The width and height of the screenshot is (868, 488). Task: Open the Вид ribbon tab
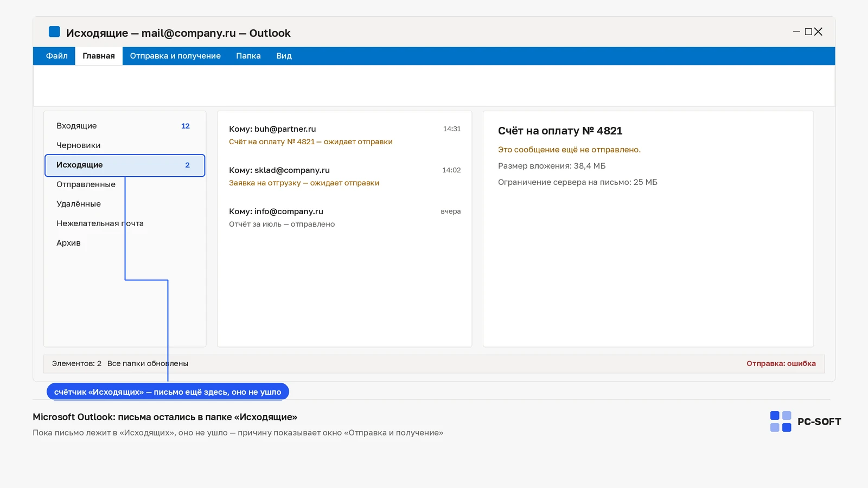(x=284, y=56)
